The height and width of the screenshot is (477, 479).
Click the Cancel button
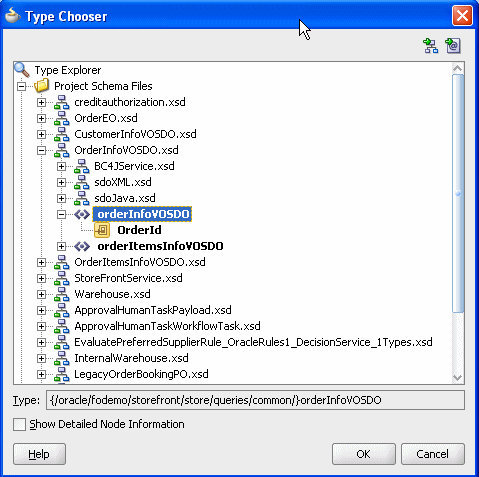click(432, 454)
